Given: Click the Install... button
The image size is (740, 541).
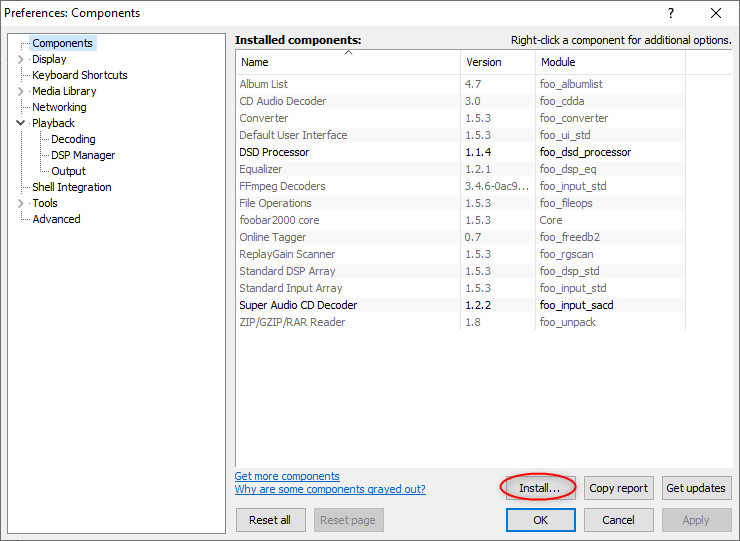Looking at the screenshot, I should point(540,488).
